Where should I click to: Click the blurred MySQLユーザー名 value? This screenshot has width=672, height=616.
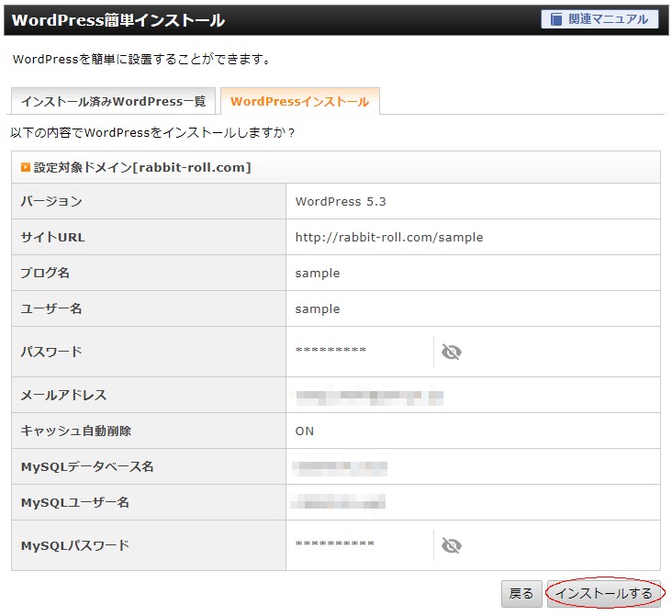pos(338,501)
